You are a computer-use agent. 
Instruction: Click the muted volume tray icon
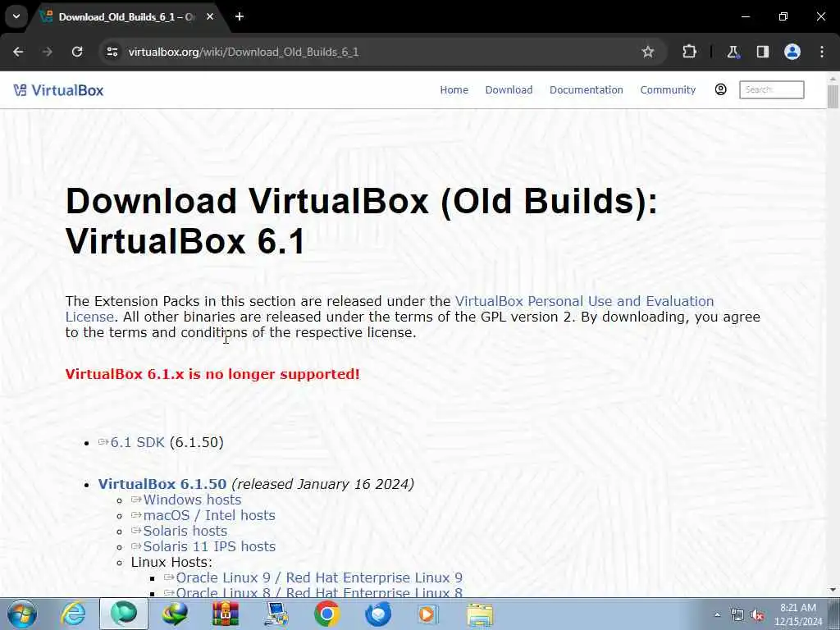(758, 615)
